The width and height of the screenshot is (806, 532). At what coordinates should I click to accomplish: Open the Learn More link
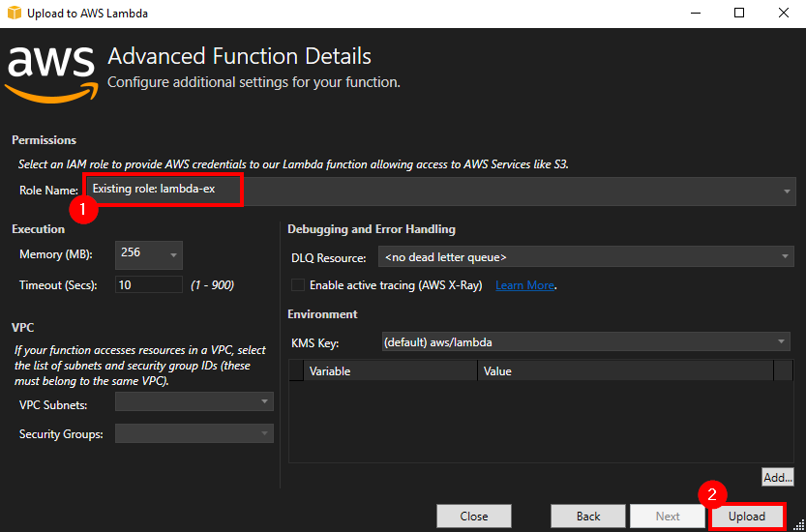tap(524, 285)
